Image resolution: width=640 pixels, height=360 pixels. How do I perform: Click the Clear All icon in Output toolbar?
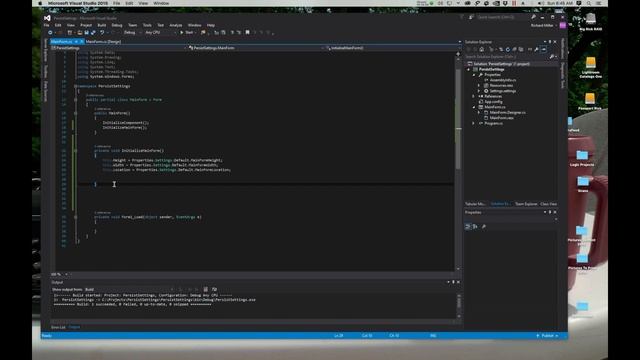(x=206, y=289)
